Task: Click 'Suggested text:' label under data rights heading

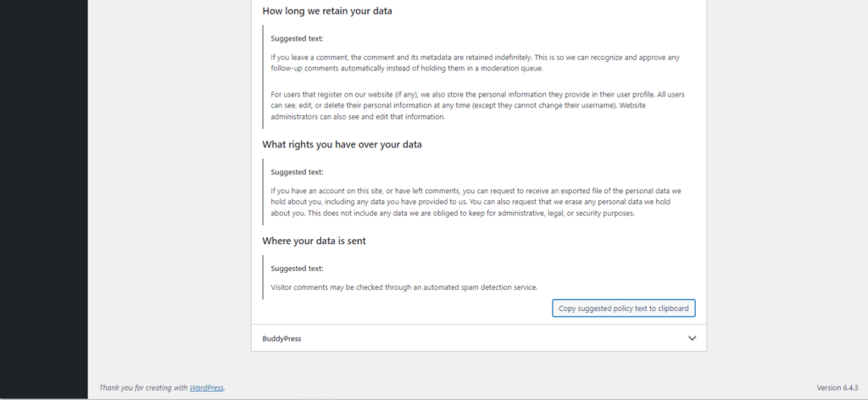Action: click(x=297, y=172)
